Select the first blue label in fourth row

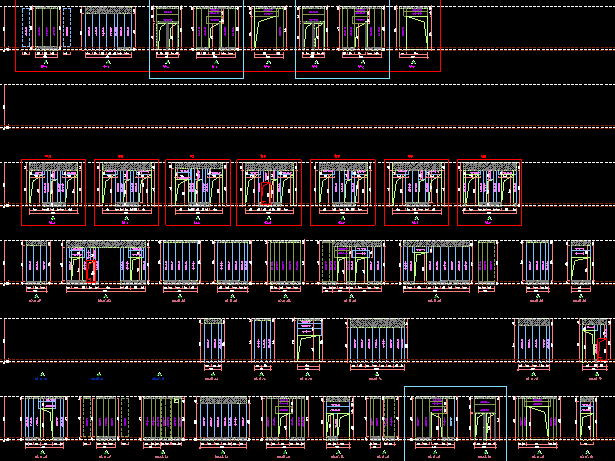[x=41, y=378]
